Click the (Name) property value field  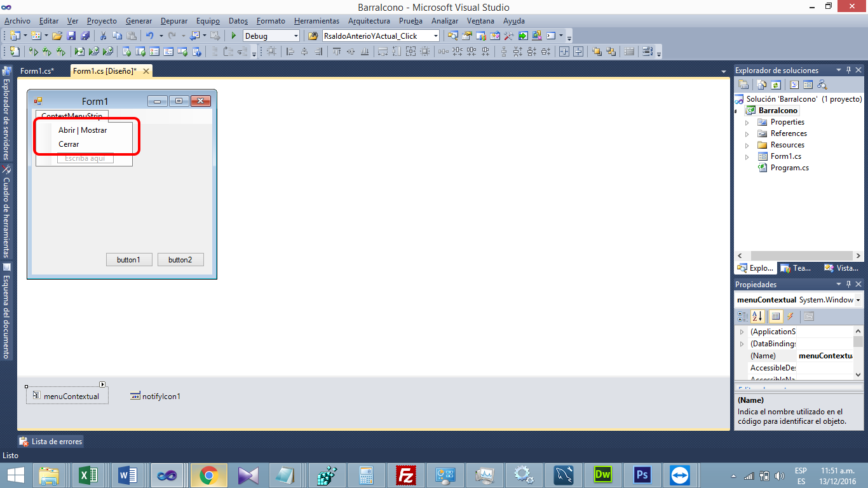(825, 356)
